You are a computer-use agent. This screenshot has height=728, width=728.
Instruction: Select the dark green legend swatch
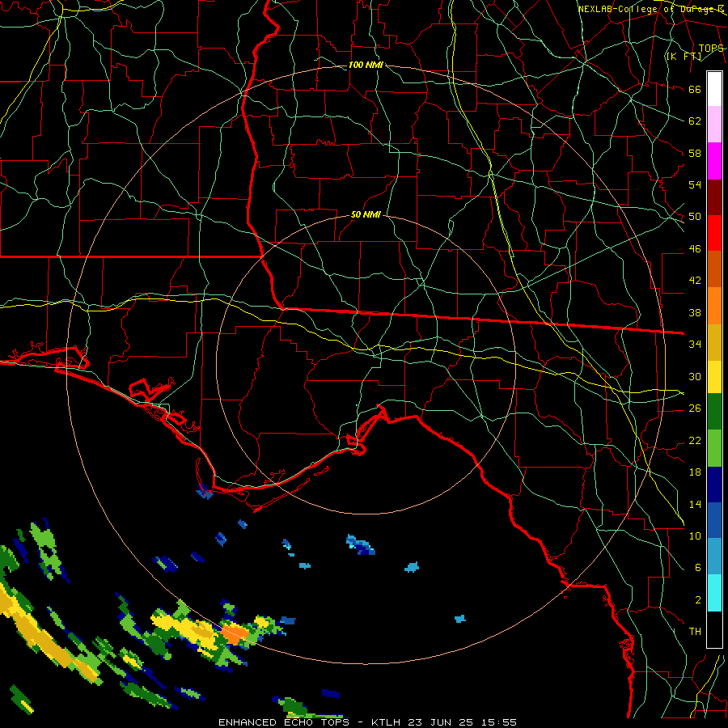(x=714, y=412)
